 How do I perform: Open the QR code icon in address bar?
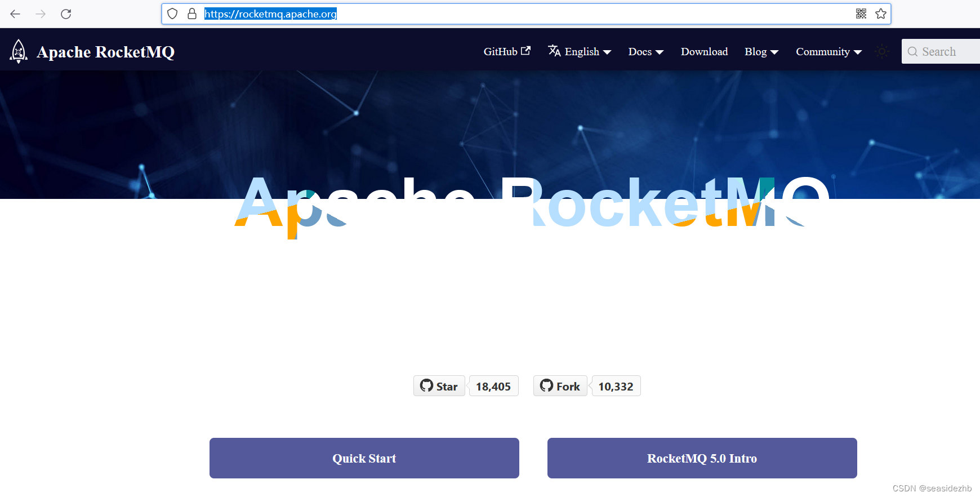pos(861,14)
